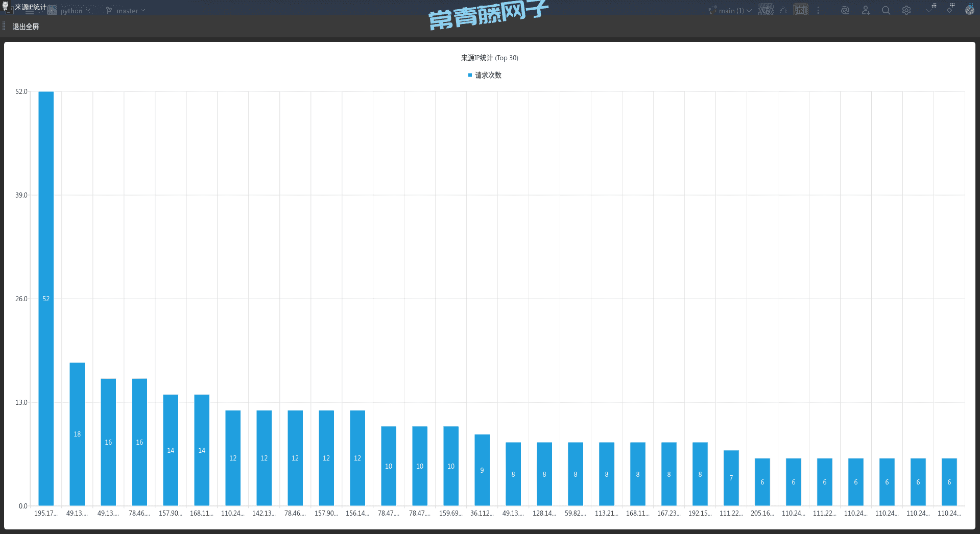Image resolution: width=980 pixels, height=534 pixels.
Task: Click the debug bug icon
Action: coord(783,10)
